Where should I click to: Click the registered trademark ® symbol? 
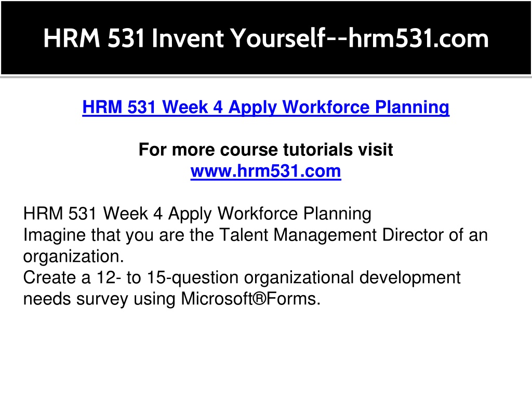click(x=259, y=299)
